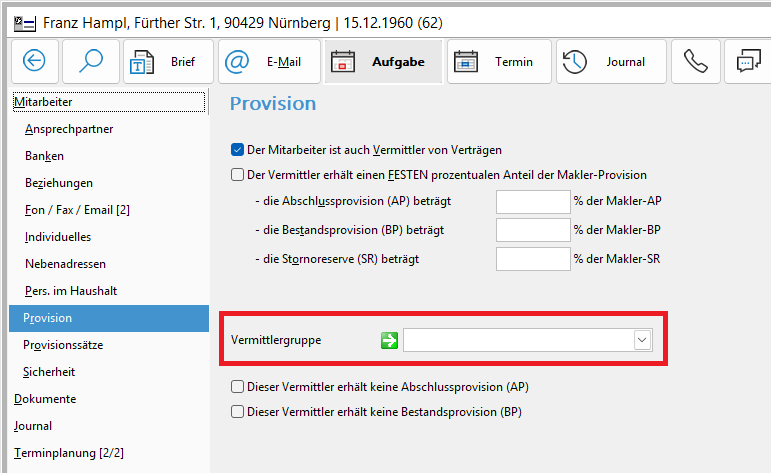Click the contact card icon in title bar
The height and width of the screenshot is (473, 771).
coord(18,22)
